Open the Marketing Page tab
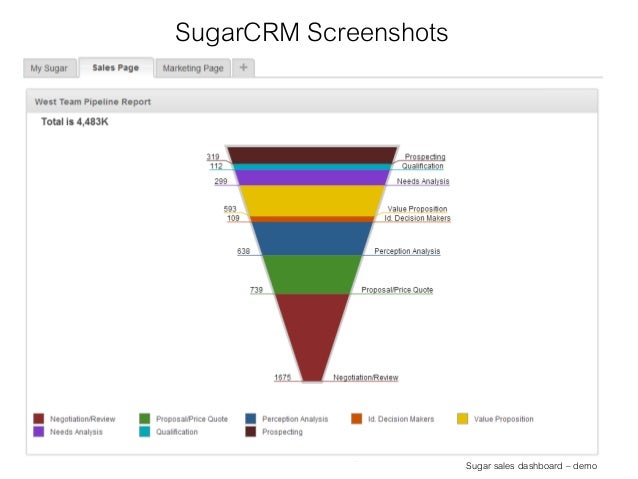 pyautogui.click(x=193, y=68)
